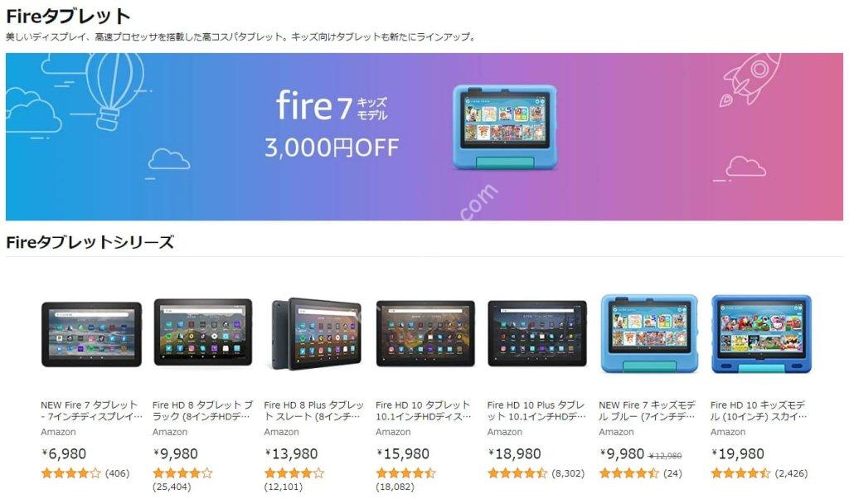
Task: Click the ¥6,980 price
Action: [x=64, y=453]
